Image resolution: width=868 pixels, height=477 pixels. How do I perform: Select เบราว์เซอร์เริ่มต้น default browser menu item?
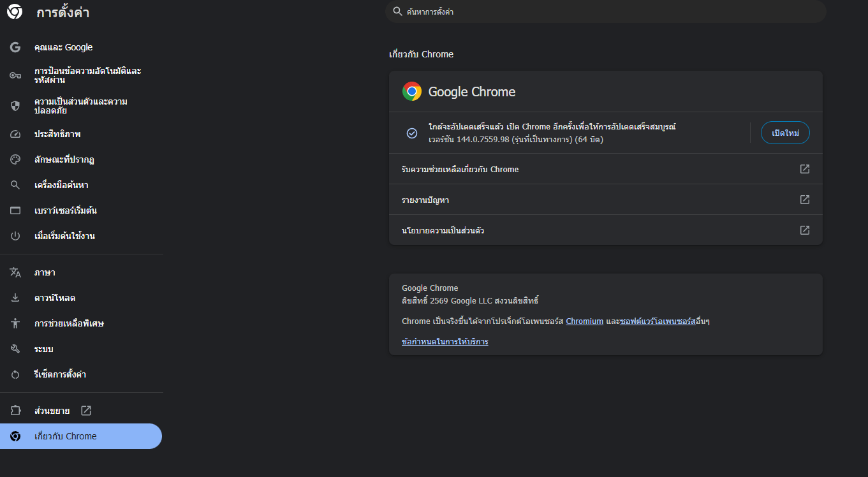[x=65, y=210]
